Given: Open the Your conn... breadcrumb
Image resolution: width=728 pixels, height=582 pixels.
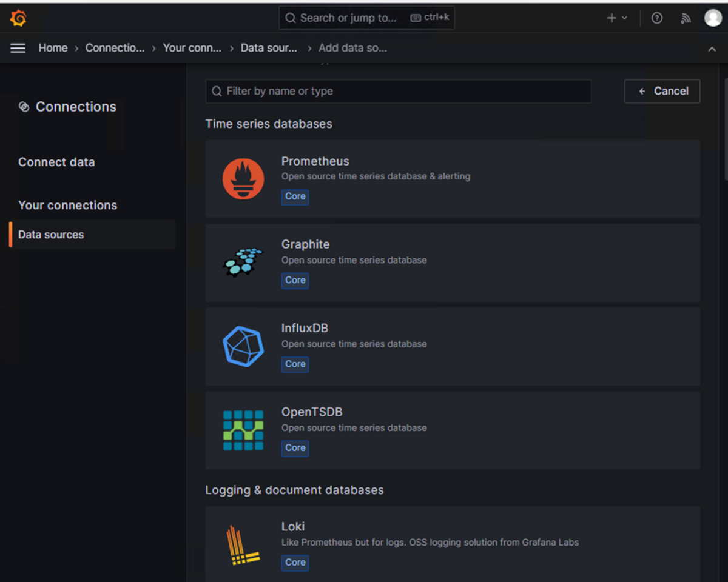Looking at the screenshot, I should click(x=192, y=48).
